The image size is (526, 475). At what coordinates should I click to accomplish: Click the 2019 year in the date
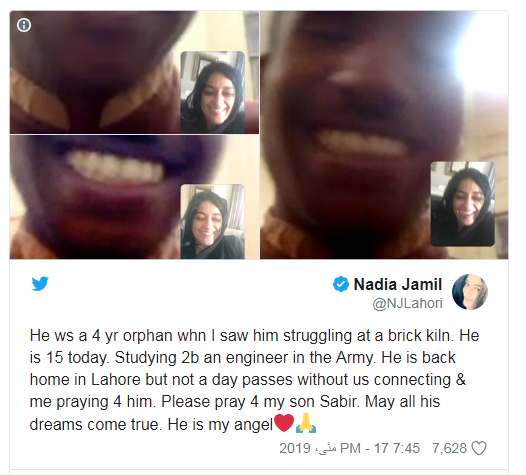coord(295,448)
